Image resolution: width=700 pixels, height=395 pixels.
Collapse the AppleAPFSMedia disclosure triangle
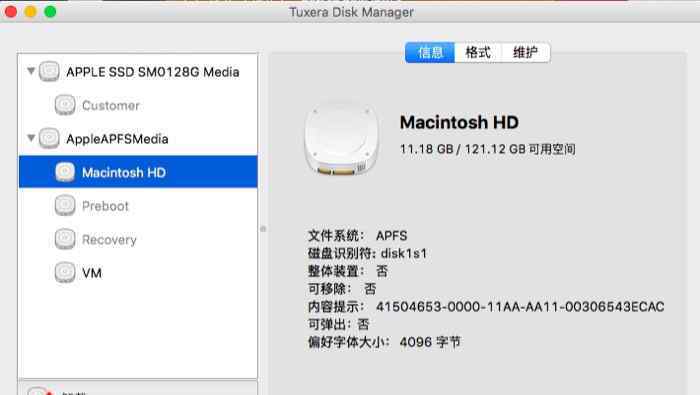(x=31, y=137)
